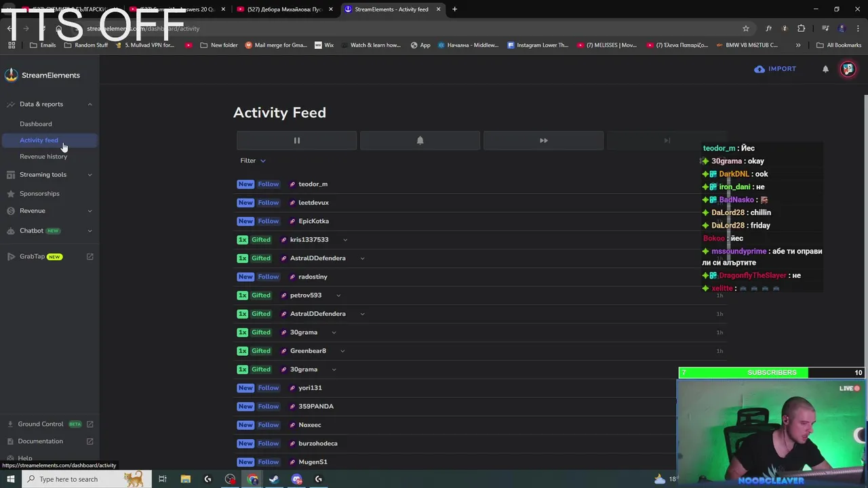Click the GrabTap external-link icon
Screen dimensions: 868x488
(x=90, y=257)
